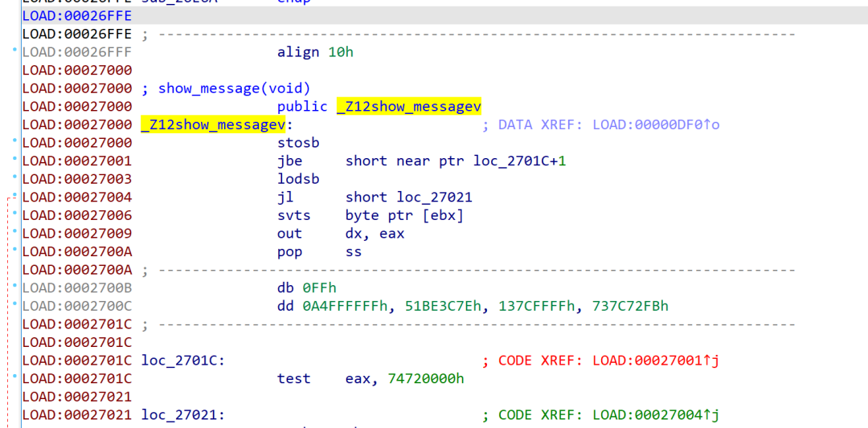Click the breakpoint dot beside address 00027006
Image resolution: width=868 pixels, height=428 pixels.
tap(14, 214)
